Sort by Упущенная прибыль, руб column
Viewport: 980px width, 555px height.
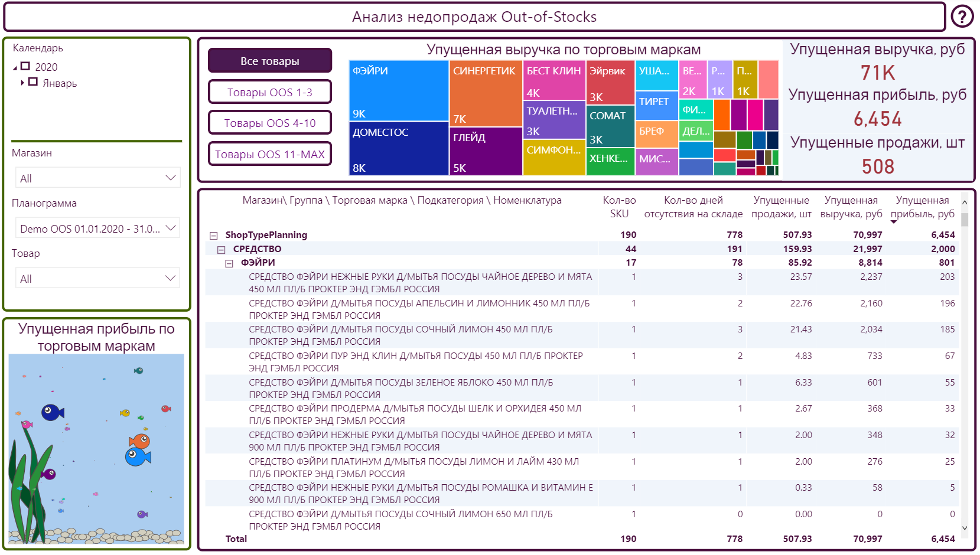tap(923, 207)
